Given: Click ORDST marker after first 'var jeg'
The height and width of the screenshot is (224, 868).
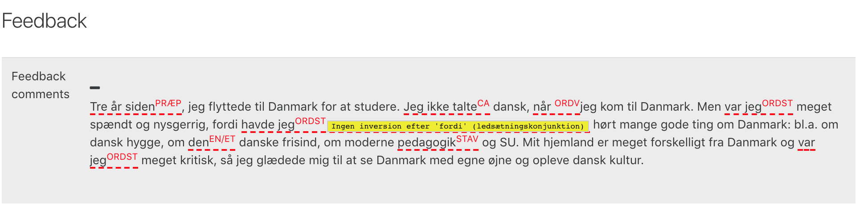Looking at the screenshot, I should click(778, 104).
